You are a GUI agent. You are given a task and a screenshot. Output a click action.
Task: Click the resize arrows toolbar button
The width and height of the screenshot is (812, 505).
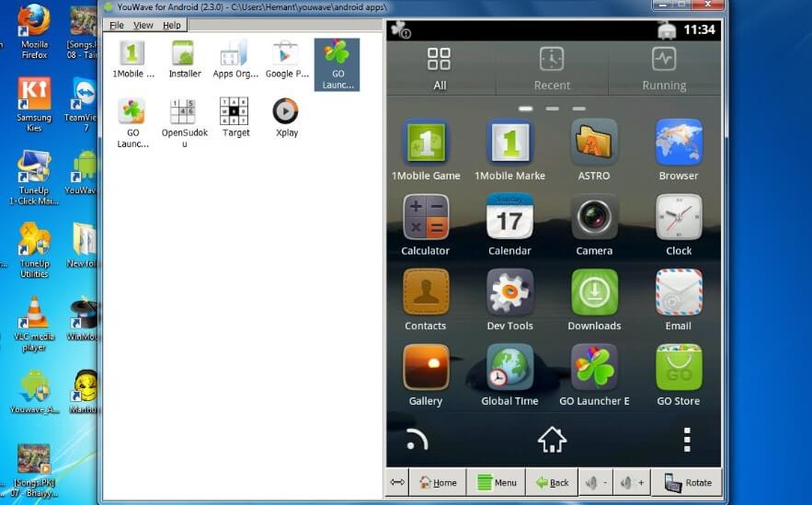tap(397, 482)
